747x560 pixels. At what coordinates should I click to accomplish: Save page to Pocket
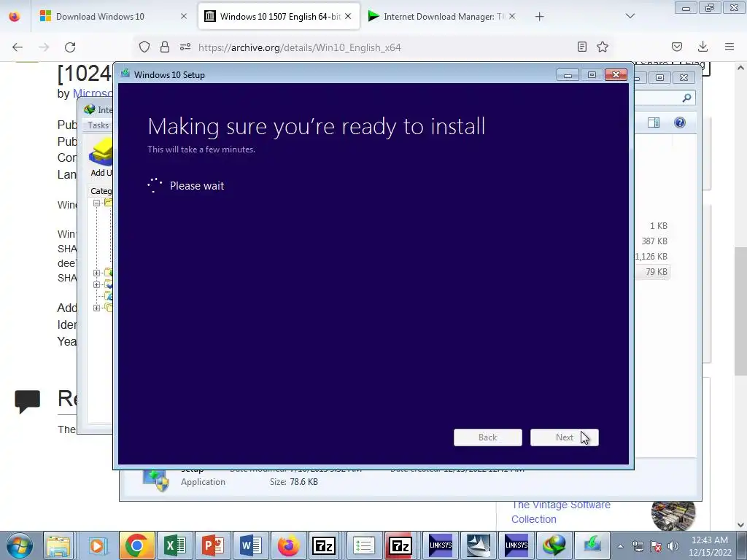point(677,47)
